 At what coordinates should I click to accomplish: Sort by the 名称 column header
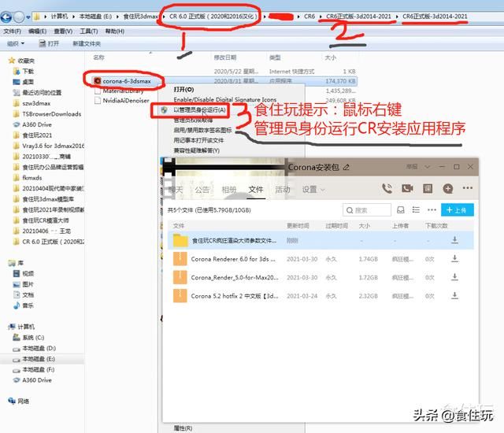pyautogui.click(x=98, y=57)
